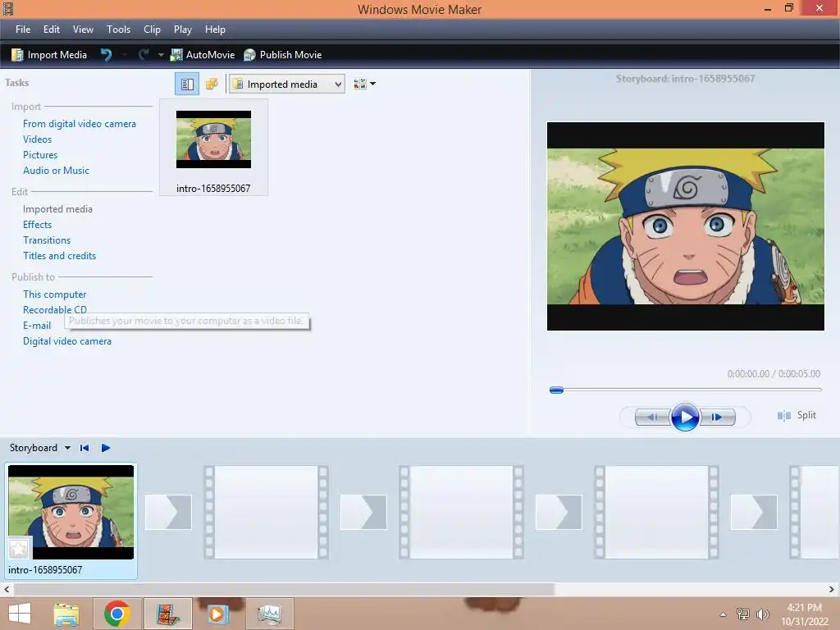This screenshot has height=630, width=840.
Task: Click the third transition cell on storyboard
Action: tap(559, 512)
